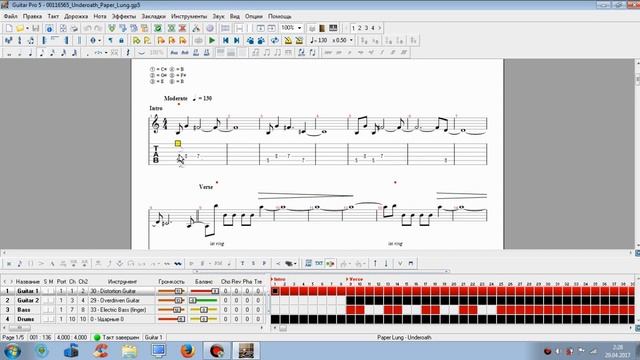Image resolution: width=640 pixels, height=360 pixels.
Task: Open the tuplet dropdown arrow in the note toolbar
Action: click(x=106, y=53)
